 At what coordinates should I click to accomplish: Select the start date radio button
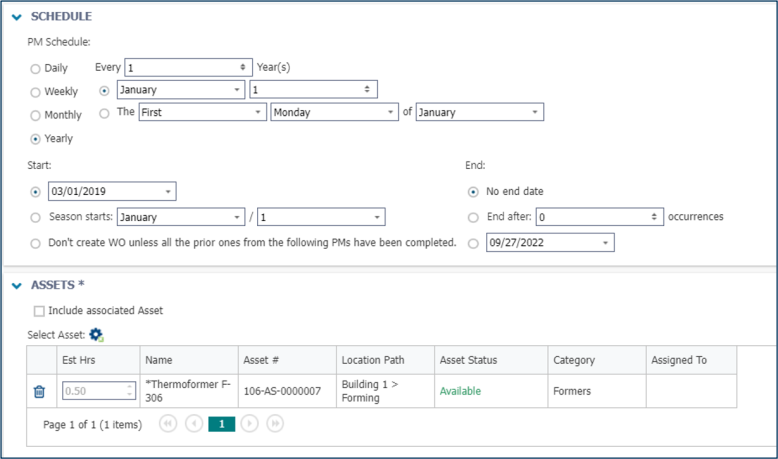point(35,192)
